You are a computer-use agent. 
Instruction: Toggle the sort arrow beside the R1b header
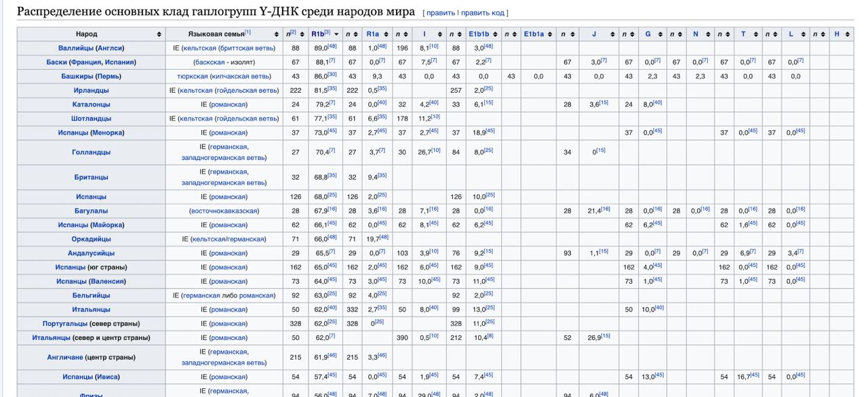[x=337, y=34]
